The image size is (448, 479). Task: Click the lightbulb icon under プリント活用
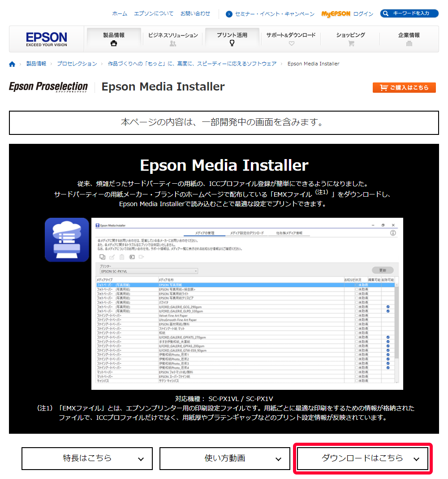tap(232, 43)
